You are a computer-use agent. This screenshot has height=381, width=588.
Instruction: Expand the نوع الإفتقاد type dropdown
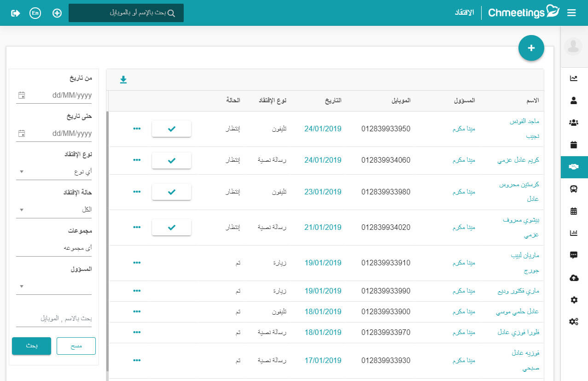(x=54, y=172)
